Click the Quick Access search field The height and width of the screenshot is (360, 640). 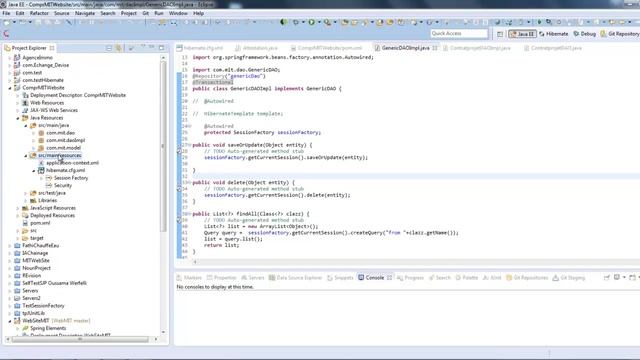[459, 33]
